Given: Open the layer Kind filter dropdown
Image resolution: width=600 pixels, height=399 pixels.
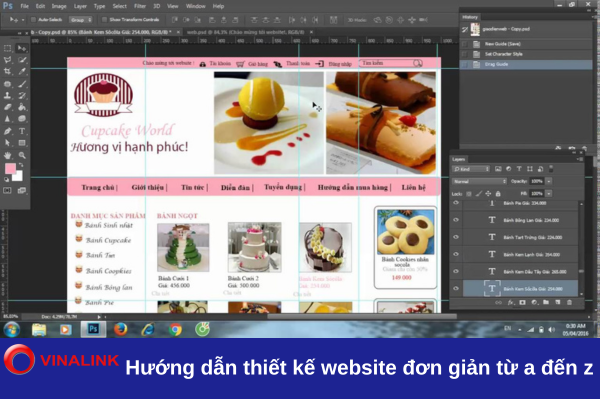Looking at the screenshot, I should pos(471,169).
